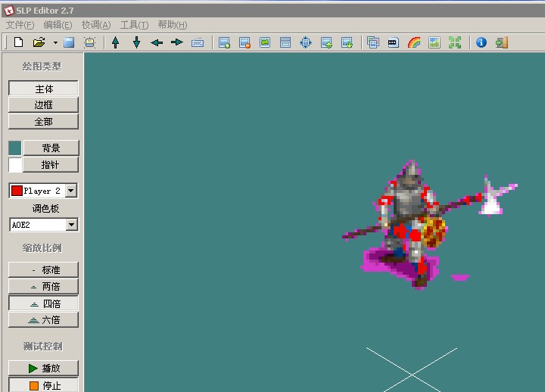
Task: Click the 背景 button
Action: (x=51, y=148)
